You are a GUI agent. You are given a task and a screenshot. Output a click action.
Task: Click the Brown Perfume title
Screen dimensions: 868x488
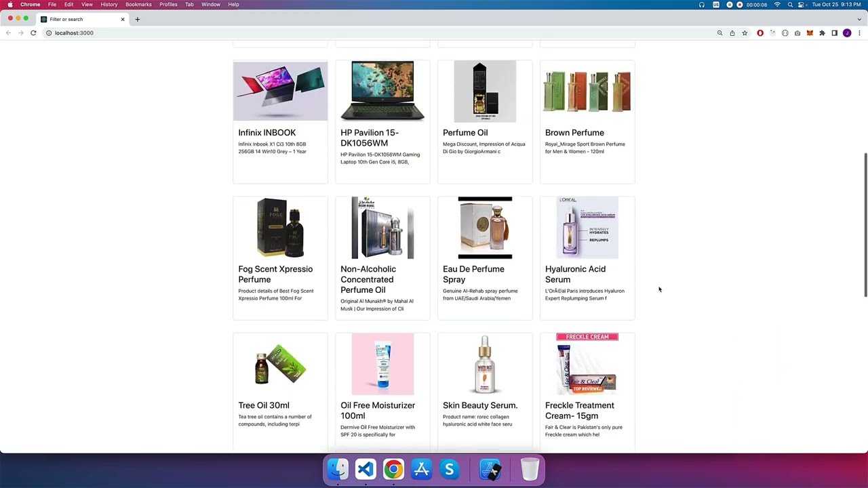[x=574, y=133]
